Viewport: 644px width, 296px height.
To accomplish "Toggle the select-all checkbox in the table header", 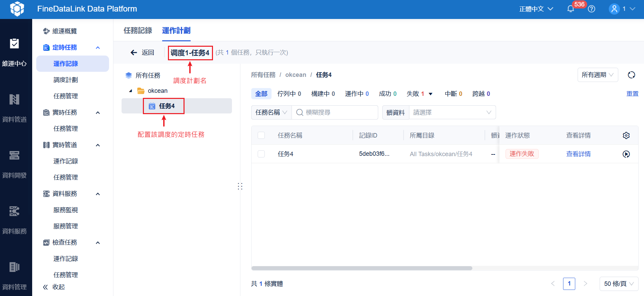I will click(x=261, y=135).
